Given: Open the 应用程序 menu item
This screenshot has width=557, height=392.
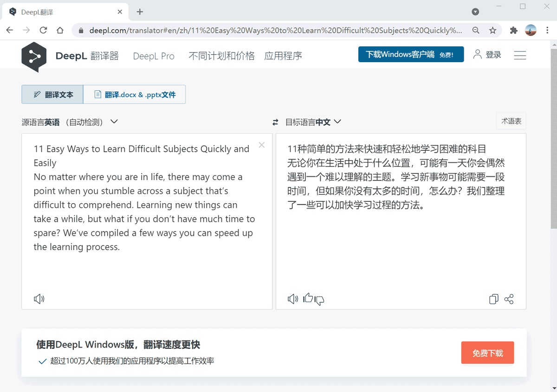Looking at the screenshot, I should tap(283, 55).
